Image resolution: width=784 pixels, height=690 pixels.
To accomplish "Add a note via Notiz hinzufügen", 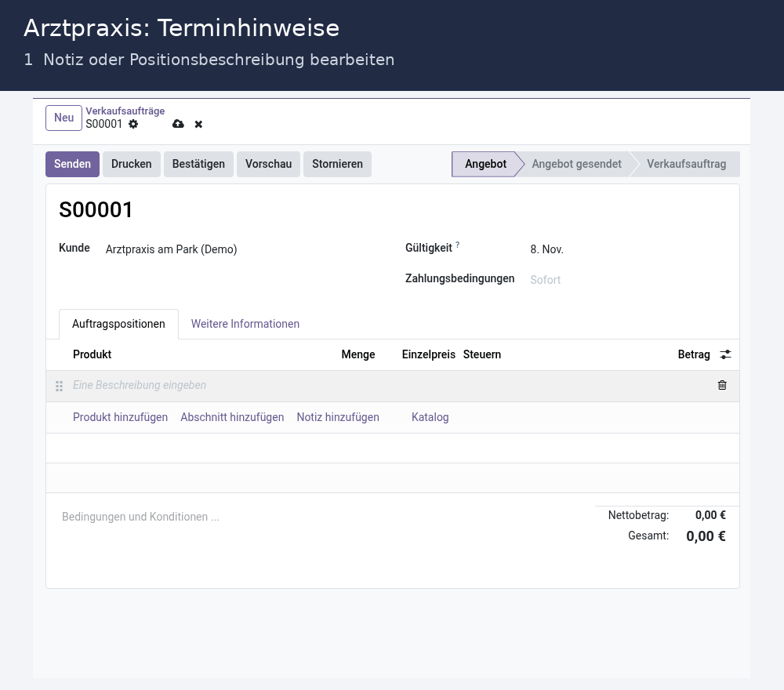I will [x=338, y=417].
